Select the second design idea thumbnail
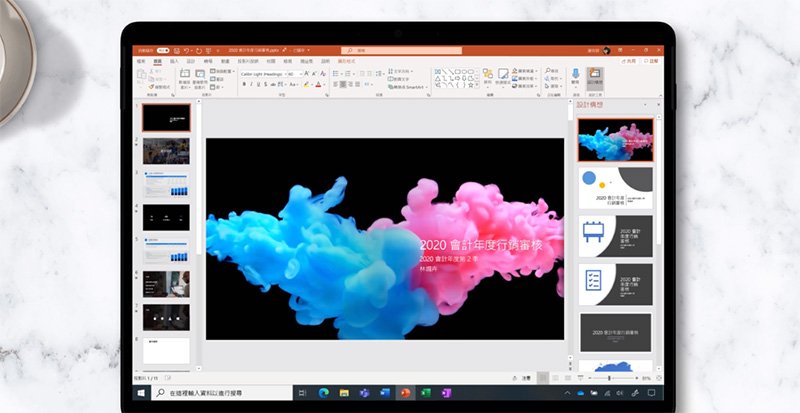The height and width of the screenshot is (413, 800). click(615, 187)
